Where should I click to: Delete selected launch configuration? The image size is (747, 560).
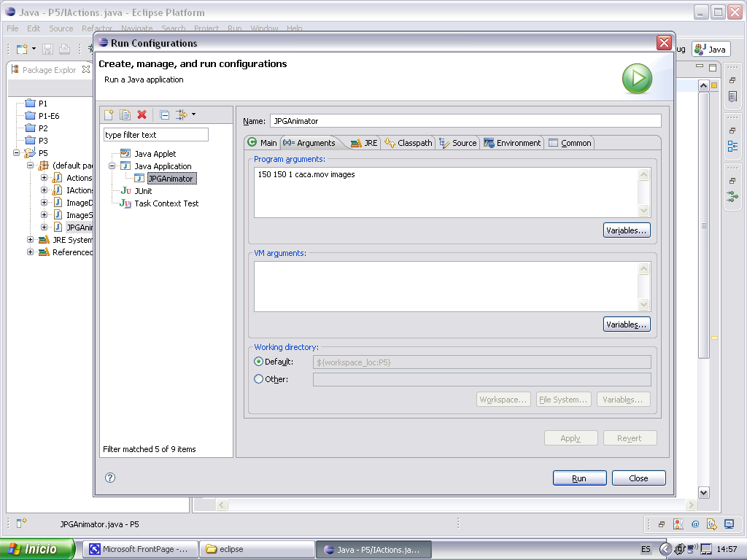(x=142, y=114)
